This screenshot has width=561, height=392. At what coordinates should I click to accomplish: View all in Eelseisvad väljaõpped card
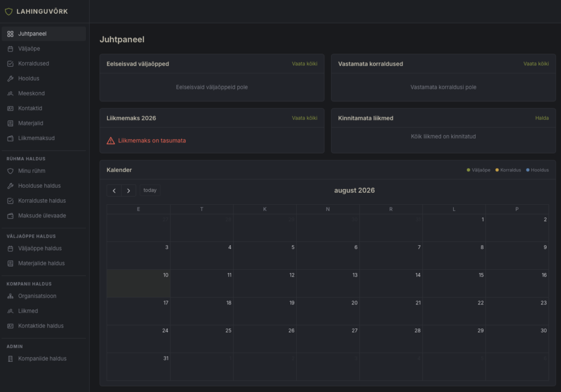click(305, 64)
